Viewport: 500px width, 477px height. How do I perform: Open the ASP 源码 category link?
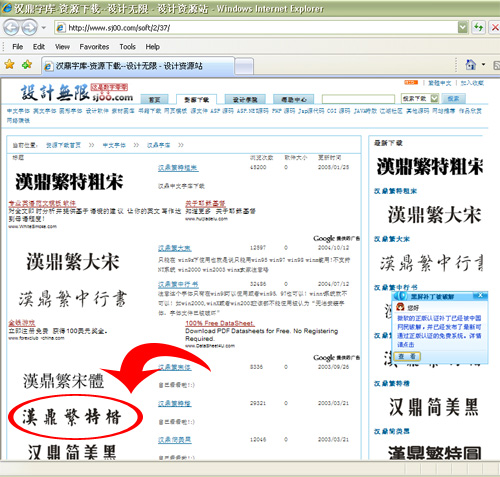222,111
